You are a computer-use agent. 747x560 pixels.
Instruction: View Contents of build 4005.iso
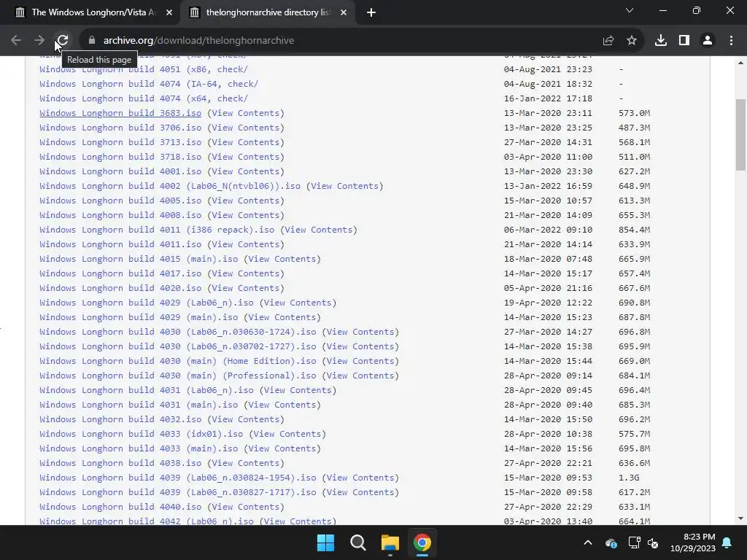point(245,201)
